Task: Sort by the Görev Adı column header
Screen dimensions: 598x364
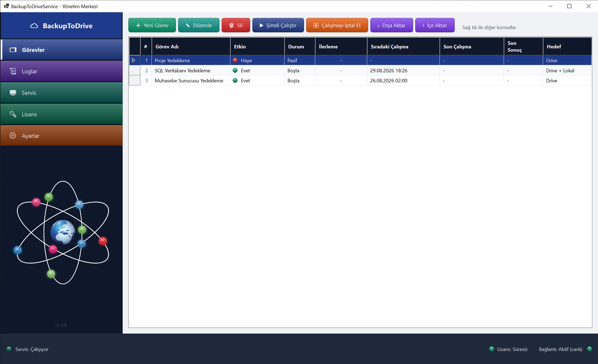Action: [191, 46]
